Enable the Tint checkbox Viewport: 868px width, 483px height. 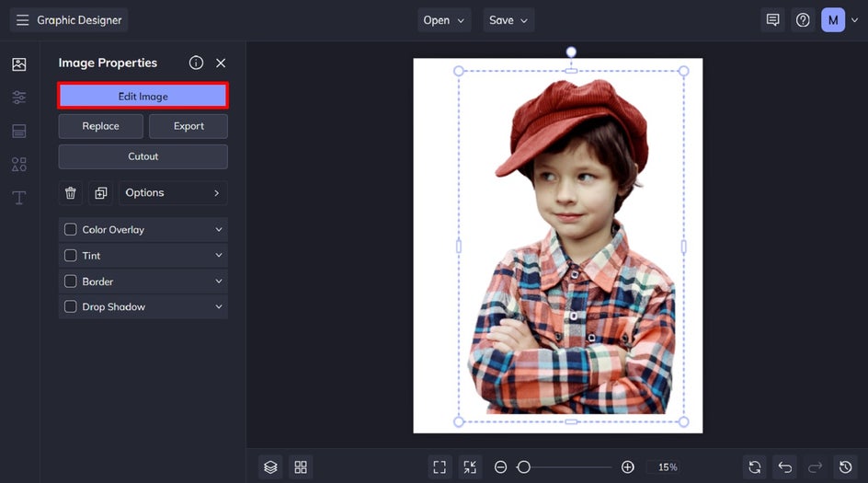coord(71,256)
